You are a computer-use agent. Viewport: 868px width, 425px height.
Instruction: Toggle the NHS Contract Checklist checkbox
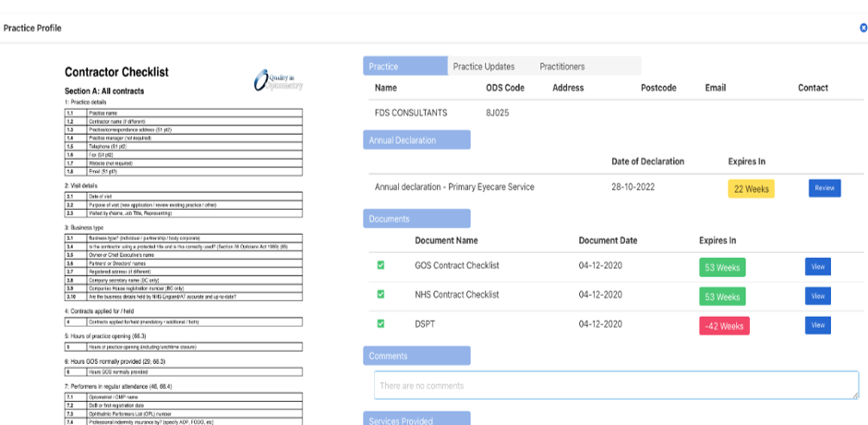click(x=380, y=294)
